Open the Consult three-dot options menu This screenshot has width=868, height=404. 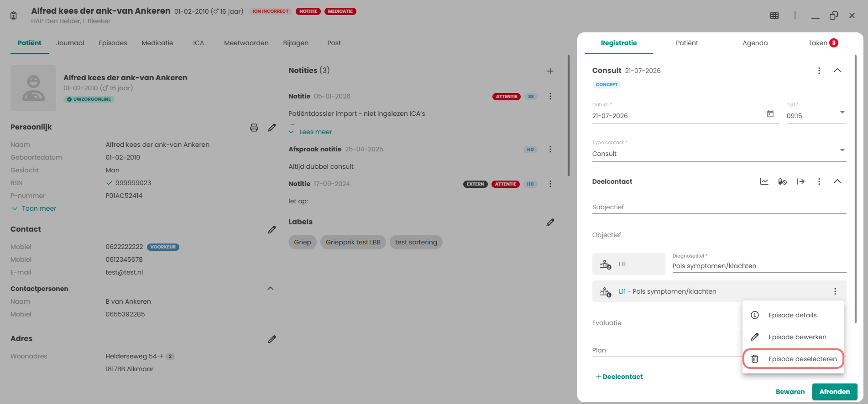[819, 71]
